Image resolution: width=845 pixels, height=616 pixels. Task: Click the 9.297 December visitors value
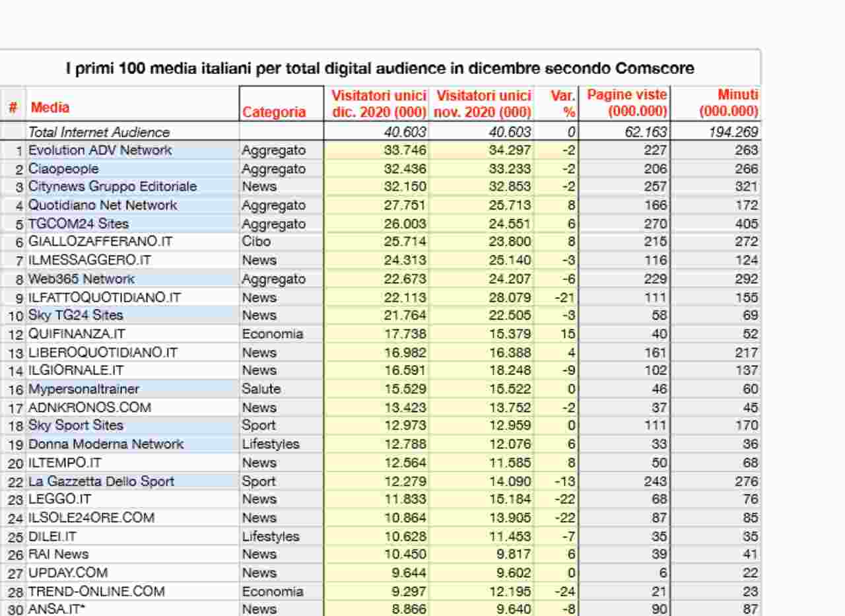pyautogui.click(x=409, y=591)
